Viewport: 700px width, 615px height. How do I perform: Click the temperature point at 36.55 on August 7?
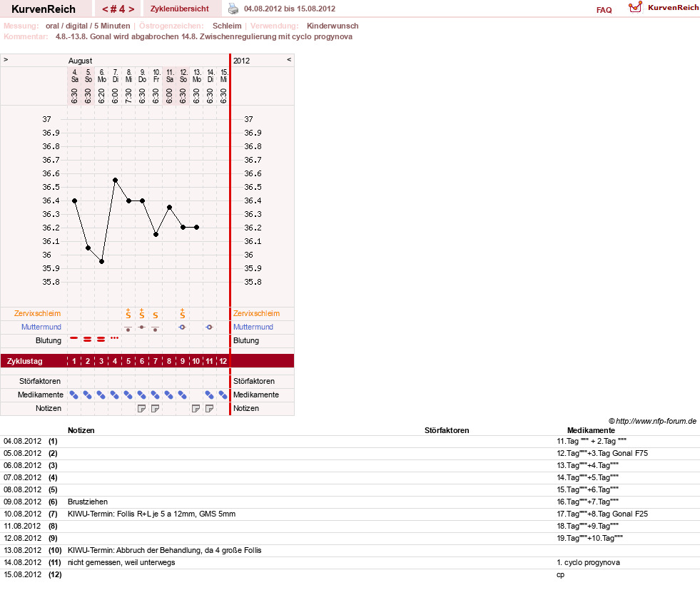pos(115,181)
